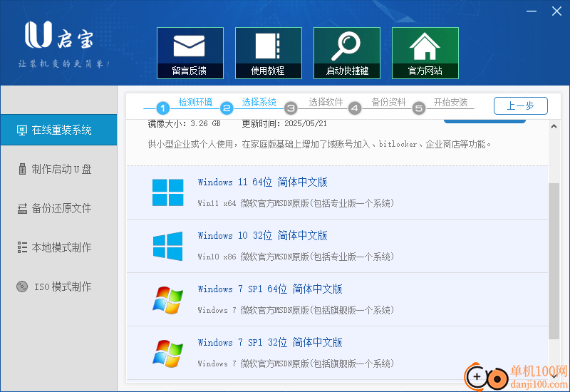Click the Windows 7 32位 flag logo
The height and width of the screenshot is (392, 570).
[168, 354]
